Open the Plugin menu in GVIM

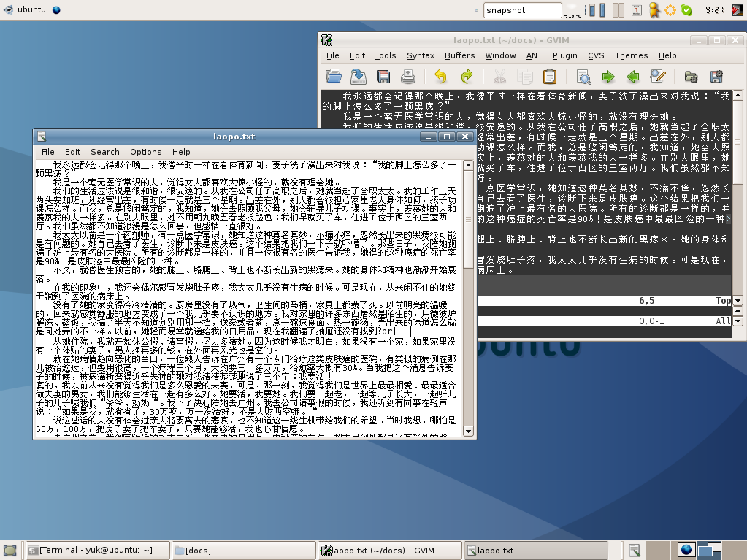point(565,55)
